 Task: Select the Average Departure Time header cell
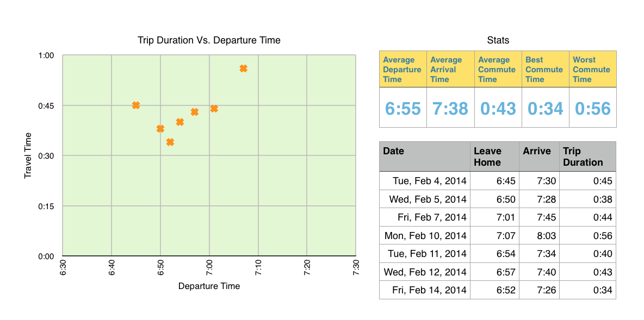click(x=403, y=70)
